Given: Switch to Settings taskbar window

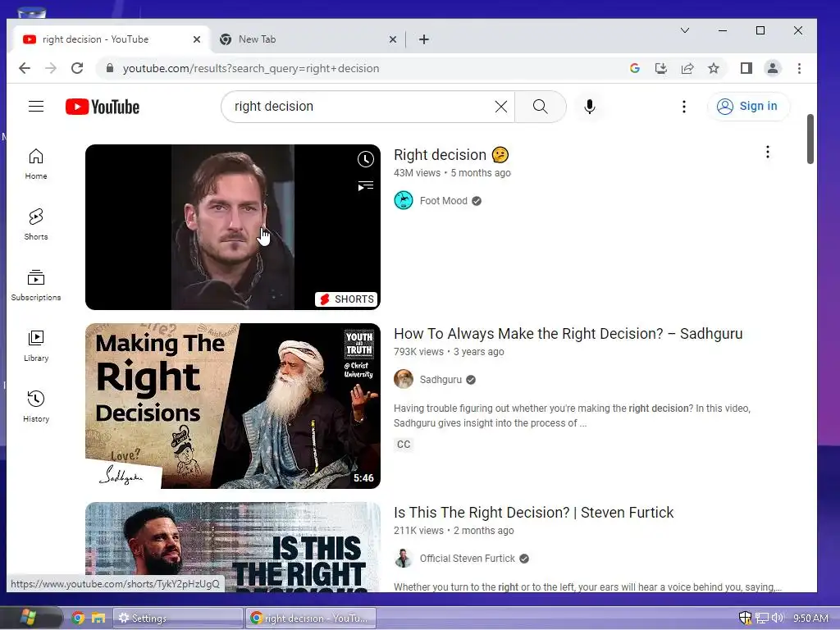Looking at the screenshot, I should [x=178, y=619].
